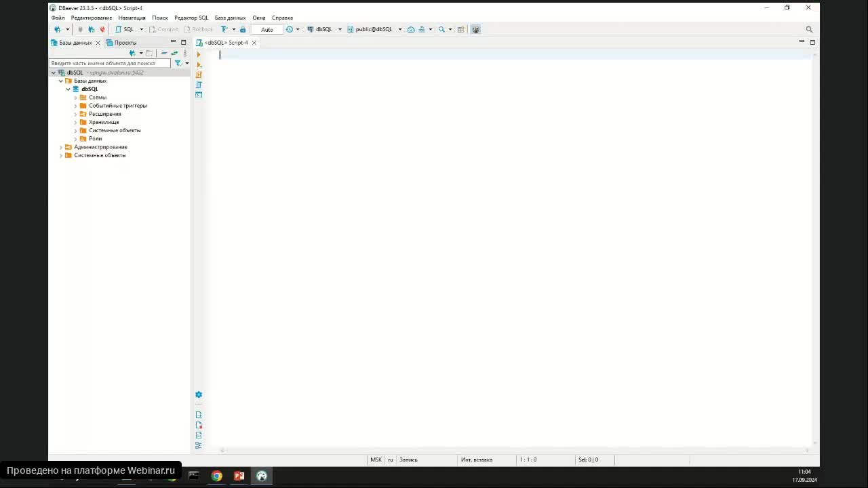The width and height of the screenshot is (868, 488).
Task: Click the show output panel icon
Action: (x=199, y=415)
